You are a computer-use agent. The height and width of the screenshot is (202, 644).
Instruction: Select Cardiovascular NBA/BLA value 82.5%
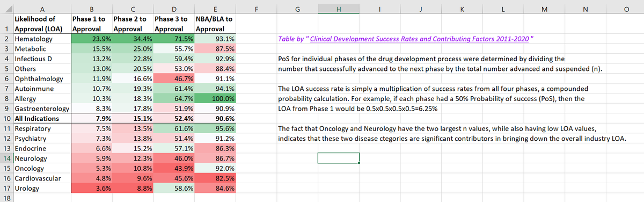click(215, 178)
